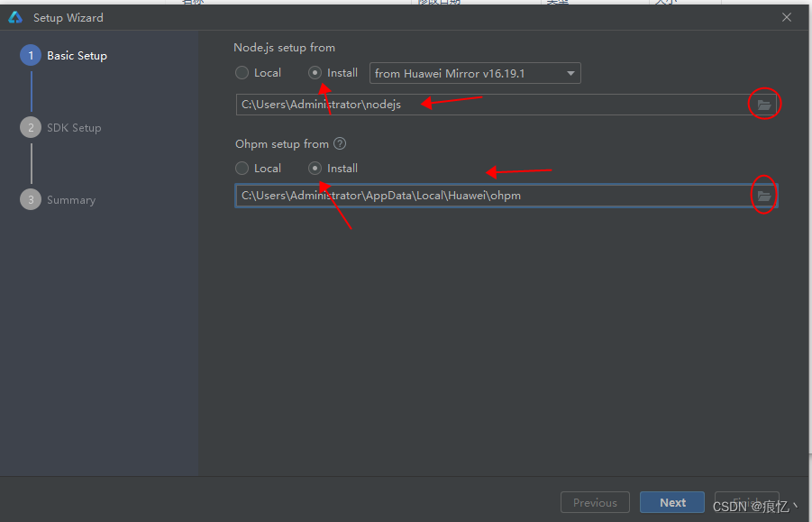The height and width of the screenshot is (522, 812).
Task: Open the Huawei Mirror v16.19.1 dropdown
Action: 475,73
